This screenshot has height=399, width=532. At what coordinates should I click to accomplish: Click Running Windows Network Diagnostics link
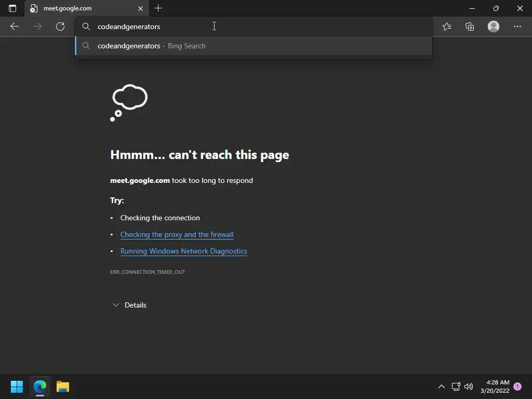pos(183,251)
